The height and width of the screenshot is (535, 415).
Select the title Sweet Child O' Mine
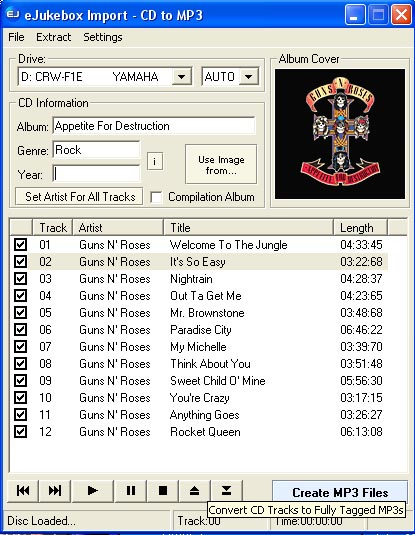[x=218, y=380]
